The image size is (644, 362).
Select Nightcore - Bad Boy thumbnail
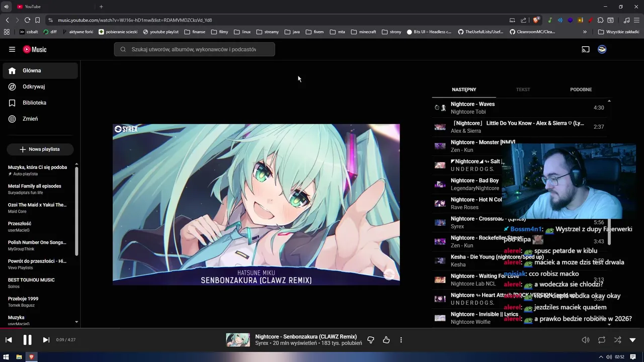coord(440,185)
